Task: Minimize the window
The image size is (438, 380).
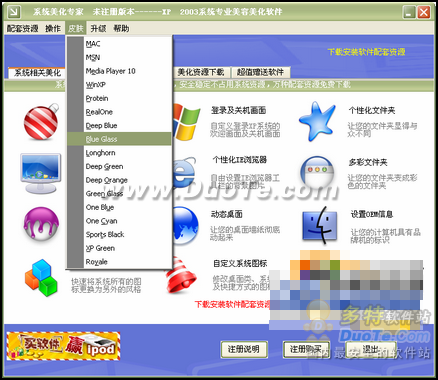Action: [409, 12]
